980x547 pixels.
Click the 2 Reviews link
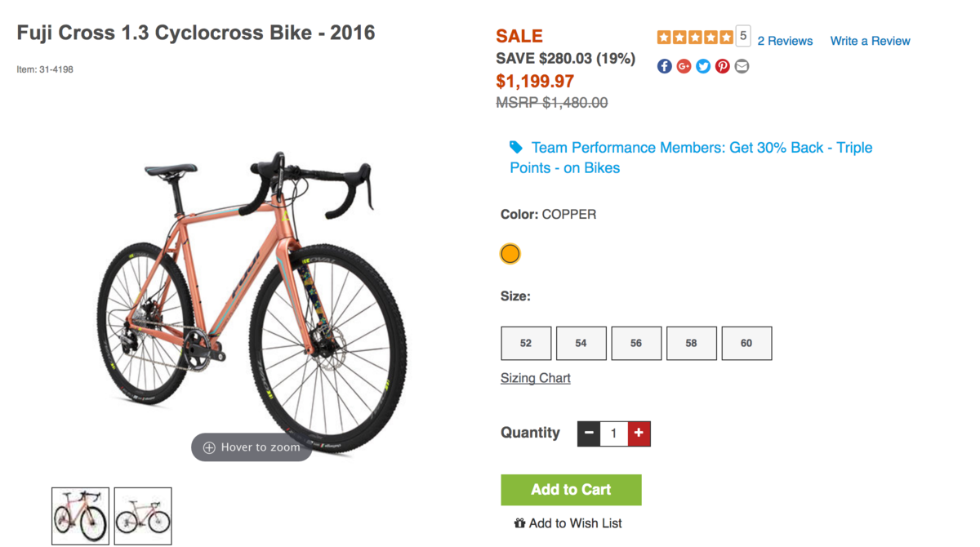click(784, 41)
